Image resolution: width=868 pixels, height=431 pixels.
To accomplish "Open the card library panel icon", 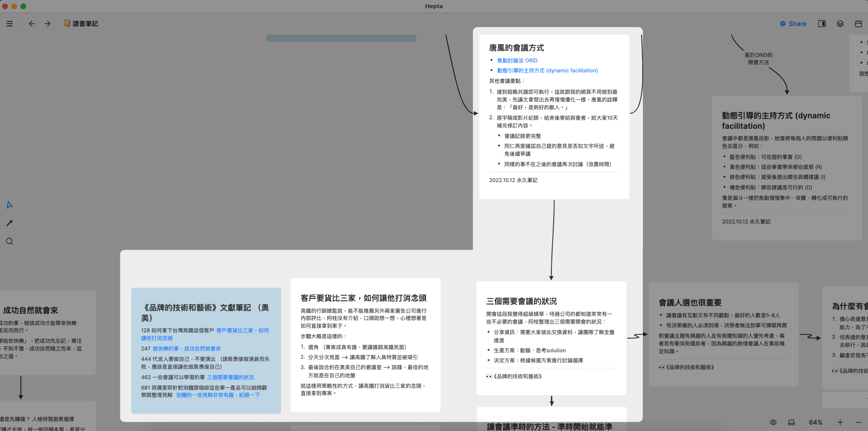I will coord(840,23).
